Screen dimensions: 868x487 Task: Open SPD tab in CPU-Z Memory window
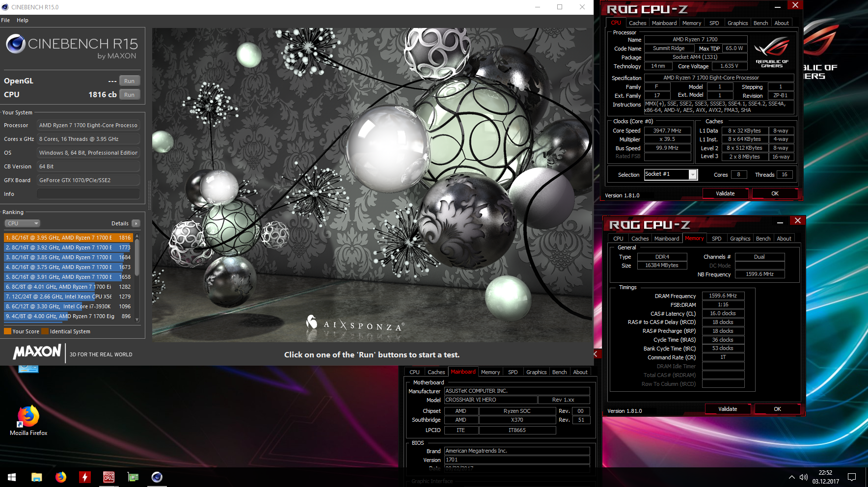[717, 239]
